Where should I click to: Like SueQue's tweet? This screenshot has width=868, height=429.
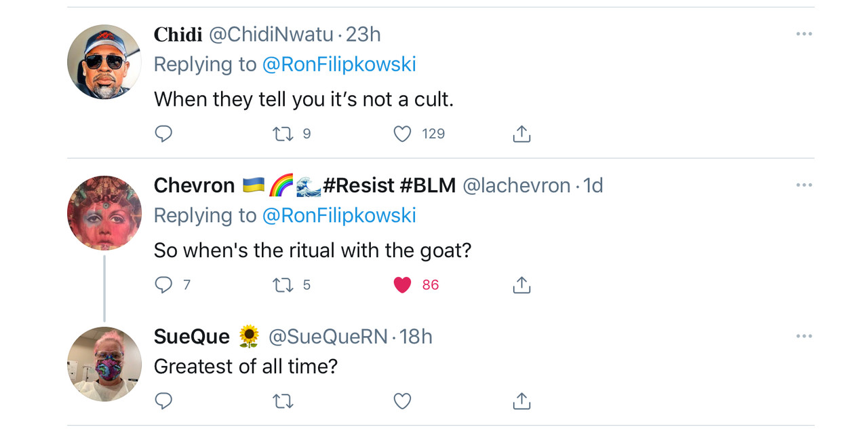click(403, 401)
